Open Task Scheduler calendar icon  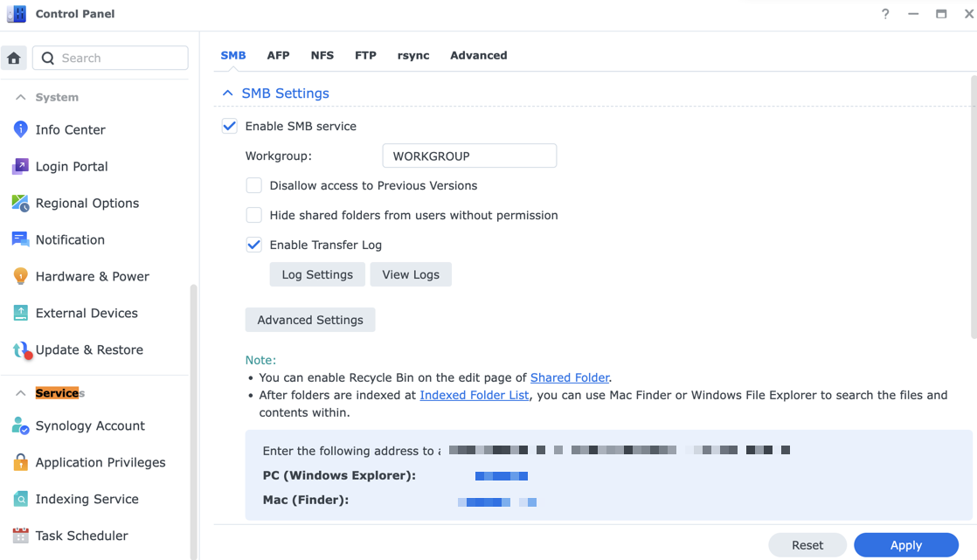(20, 536)
